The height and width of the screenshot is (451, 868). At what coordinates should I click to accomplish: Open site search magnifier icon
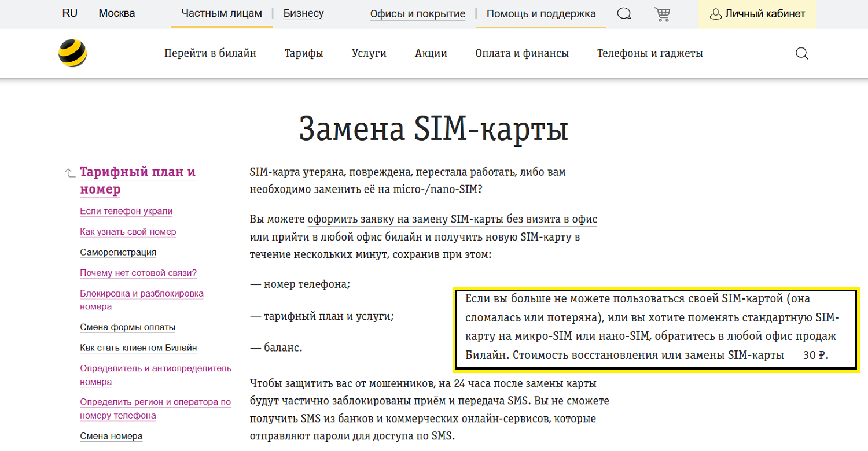801,53
